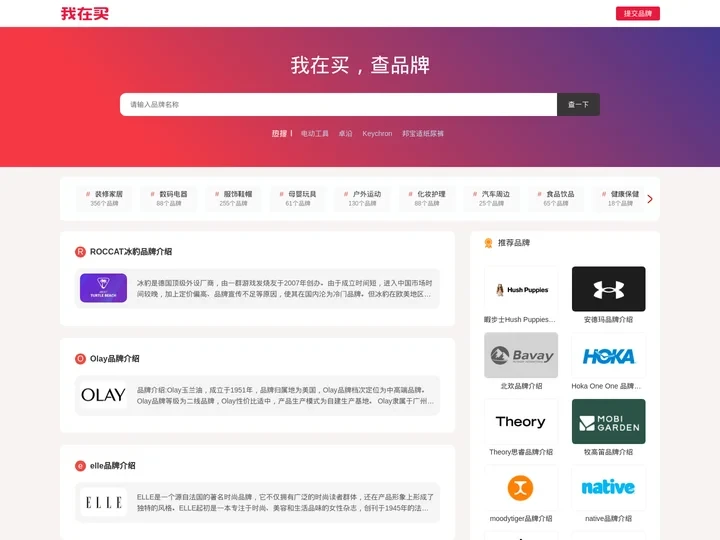Click the 推荐品牌 medal icon

(488, 243)
